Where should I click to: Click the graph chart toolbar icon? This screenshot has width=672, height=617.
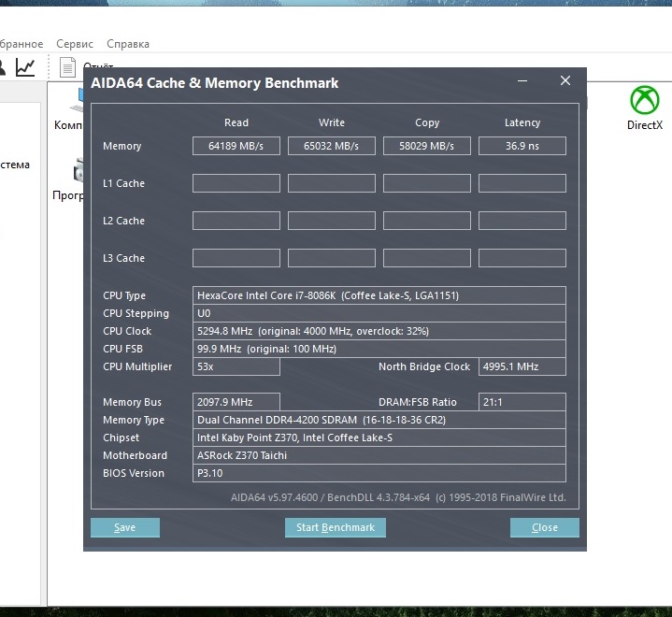click(x=25, y=67)
